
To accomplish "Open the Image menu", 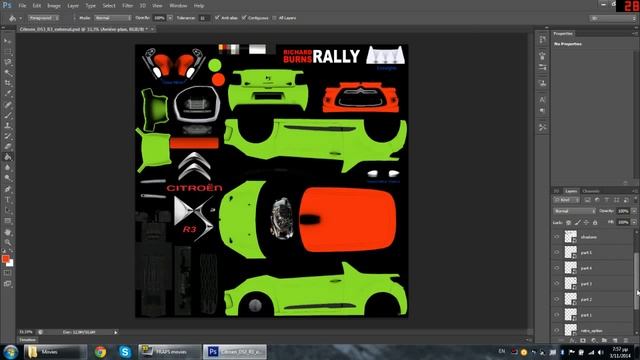I will (53, 6).
